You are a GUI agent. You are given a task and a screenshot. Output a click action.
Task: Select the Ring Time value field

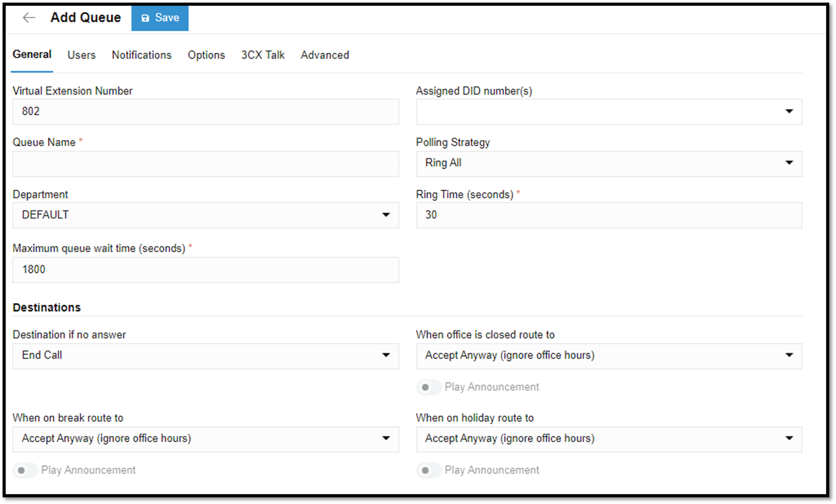(x=609, y=215)
